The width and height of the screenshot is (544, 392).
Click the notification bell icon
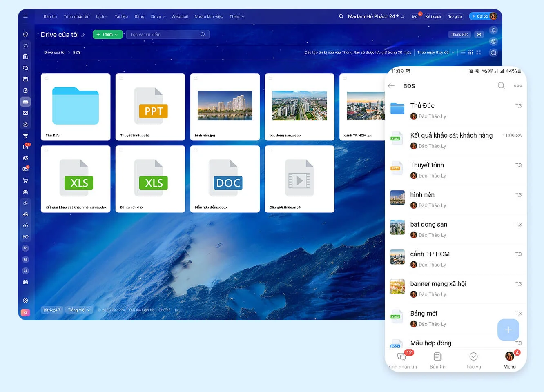click(493, 30)
